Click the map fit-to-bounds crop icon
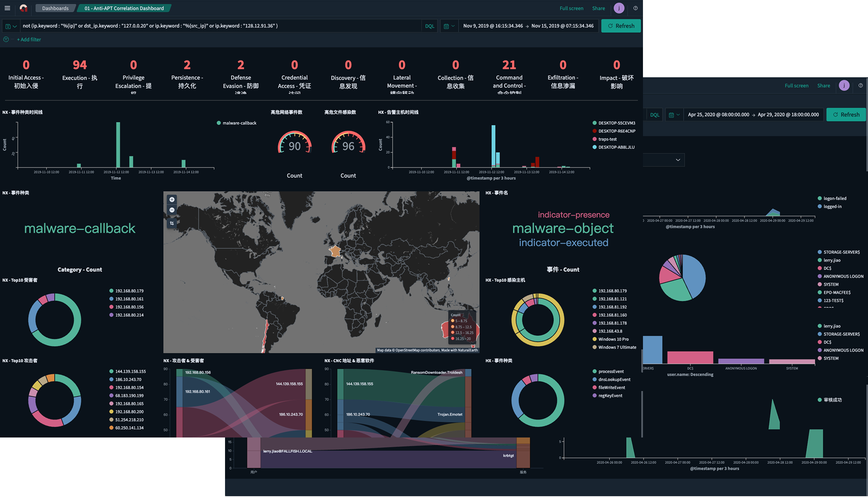The image size is (868, 497). 172,223
